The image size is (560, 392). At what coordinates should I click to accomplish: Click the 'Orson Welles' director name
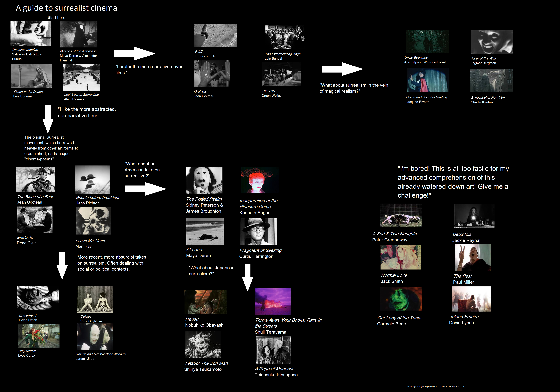pyautogui.click(x=271, y=96)
